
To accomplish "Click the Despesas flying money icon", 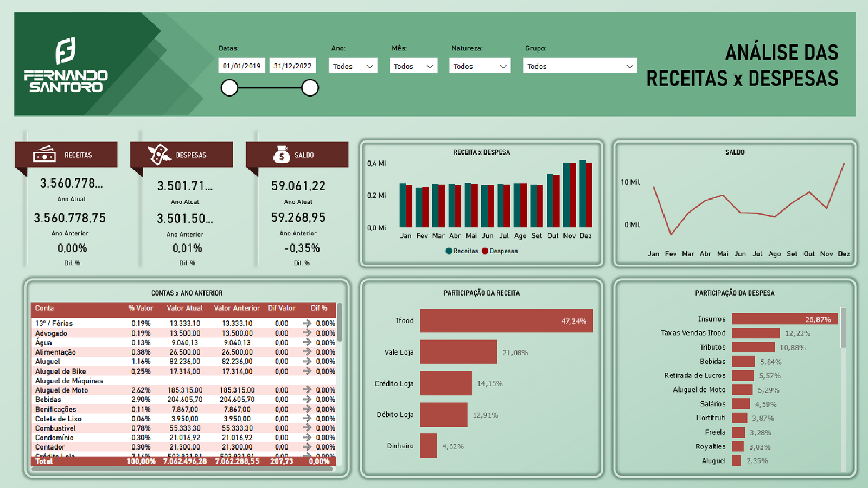I will pyautogui.click(x=159, y=155).
